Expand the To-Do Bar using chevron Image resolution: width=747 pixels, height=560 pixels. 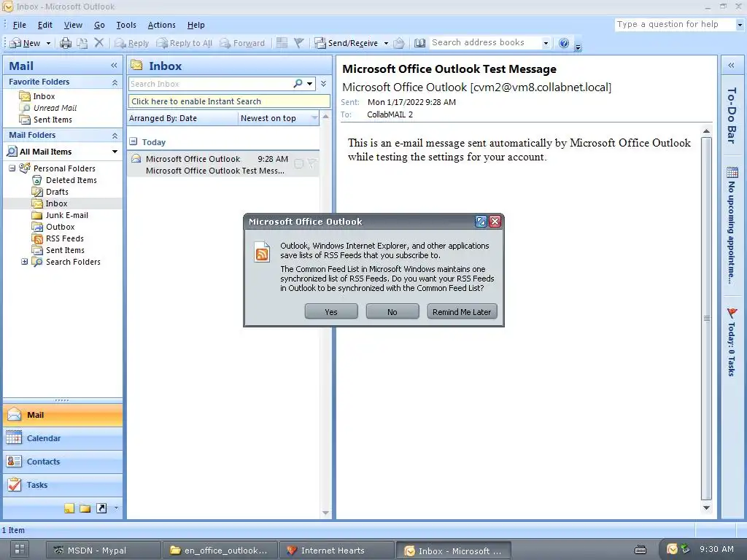(731, 65)
